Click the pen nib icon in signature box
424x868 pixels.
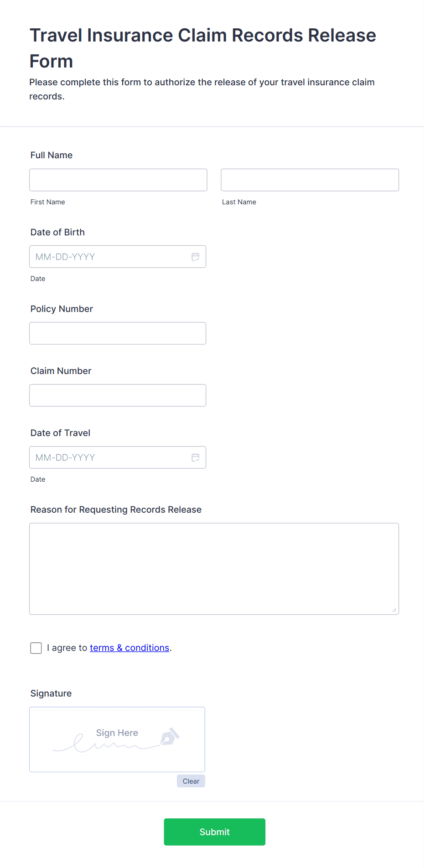(x=170, y=736)
